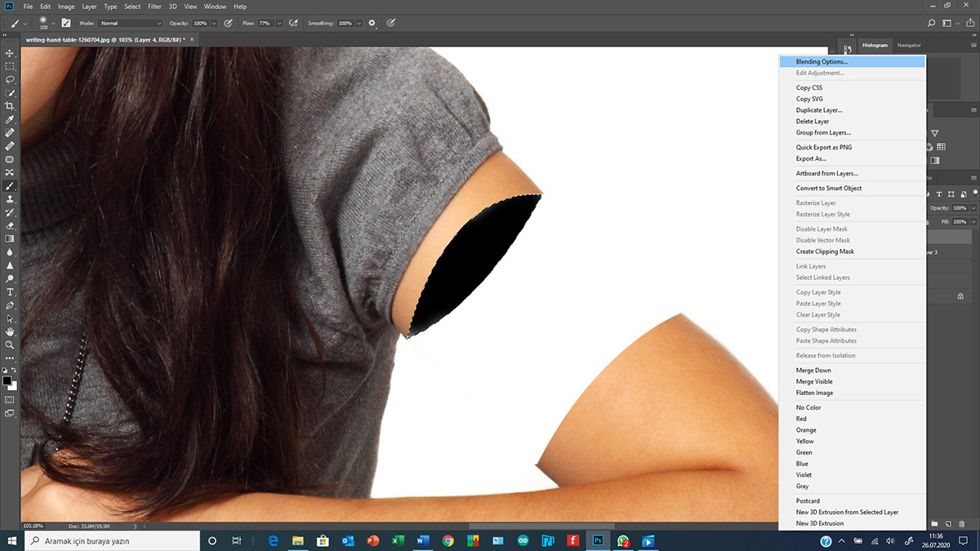Choose Blending Options from context menu
The width and height of the screenshot is (980, 551).
[x=822, y=61]
